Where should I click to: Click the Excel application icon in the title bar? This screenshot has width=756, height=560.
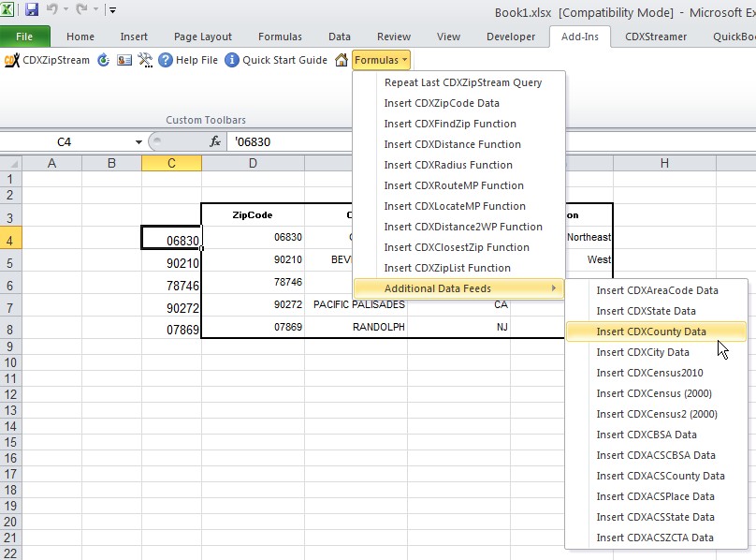pos(7,9)
